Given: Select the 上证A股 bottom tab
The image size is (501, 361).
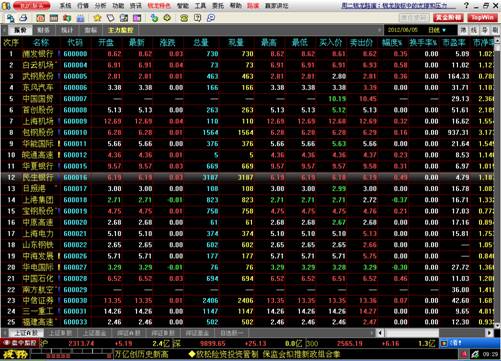Looking at the screenshot, I should (26, 333).
